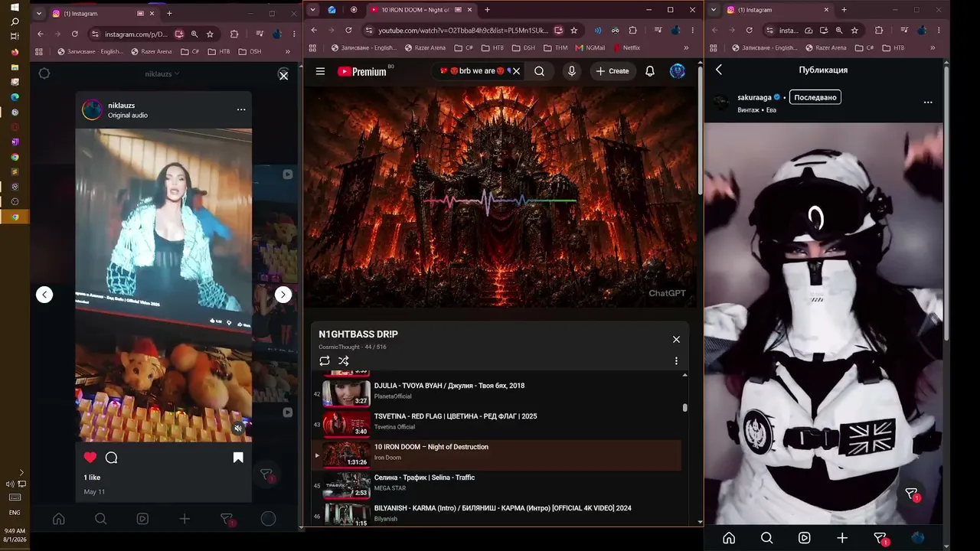Open the NGMail bookmark
980x551 pixels.
click(x=590, y=47)
